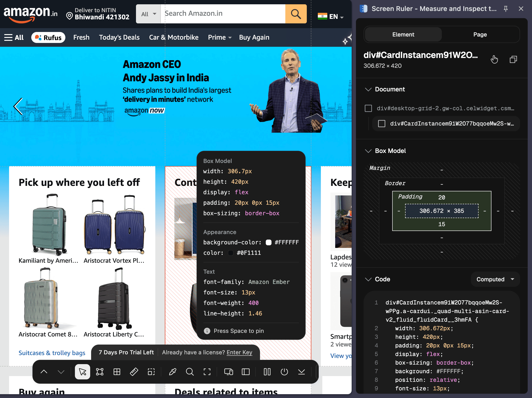Viewport: 532px width, 398px height.
Task: Click the power icon in the toolbar
Action: (x=284, y=372)
